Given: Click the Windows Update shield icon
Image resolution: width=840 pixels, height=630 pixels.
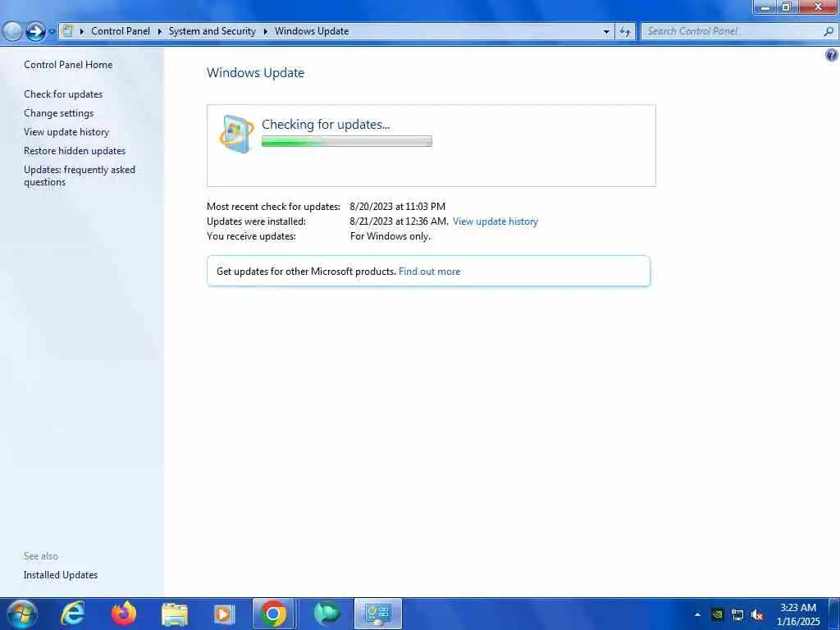Looking at the screenshot, I should pos(237,134).
